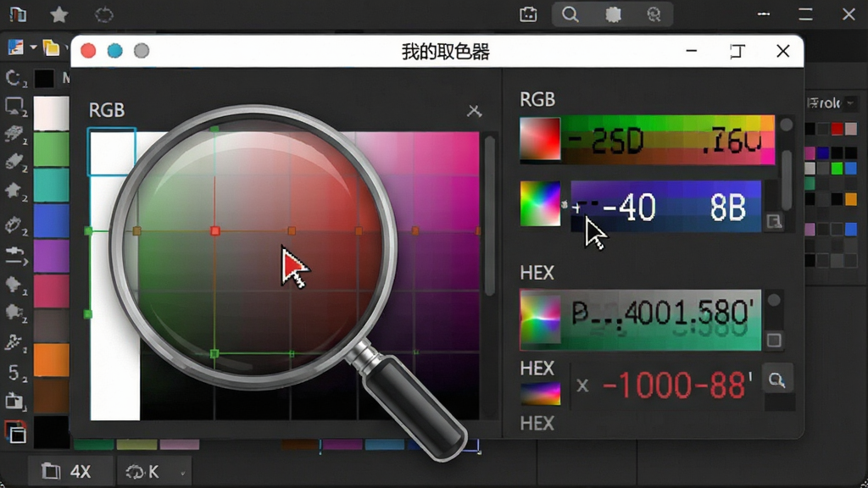This screenshot has height=488, width=868.
Task: Select the rectangle screen tool in left toolbar
Action: pyautogui.click(x=14, y=106)
